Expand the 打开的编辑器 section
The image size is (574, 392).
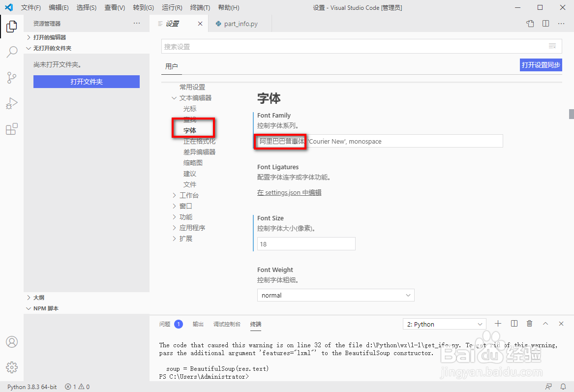(x=87, y=37)
